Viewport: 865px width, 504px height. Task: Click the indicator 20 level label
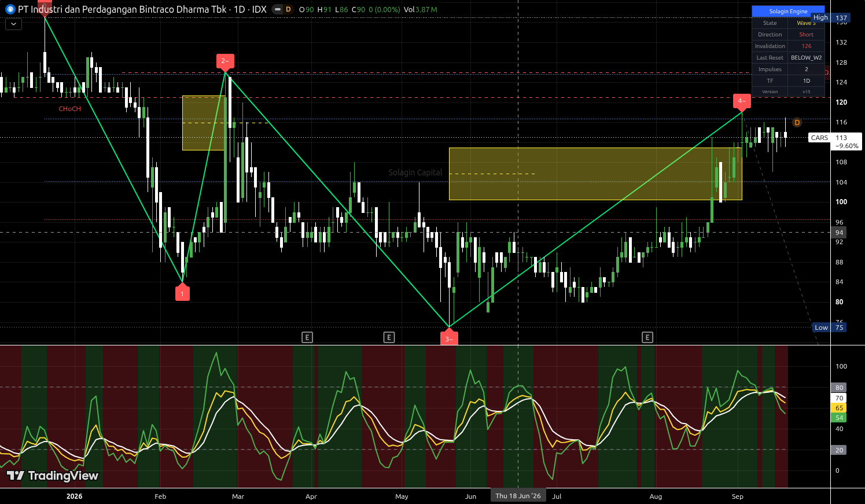[839, 450]
